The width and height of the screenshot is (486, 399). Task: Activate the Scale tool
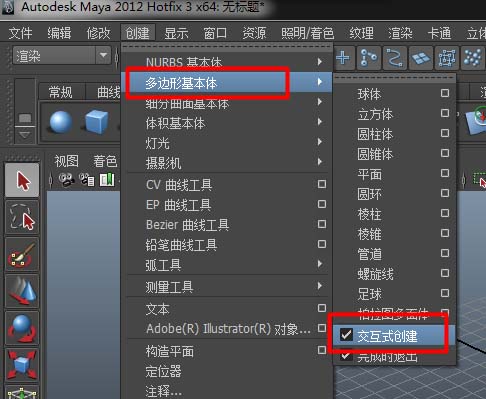tap(22, 365)
